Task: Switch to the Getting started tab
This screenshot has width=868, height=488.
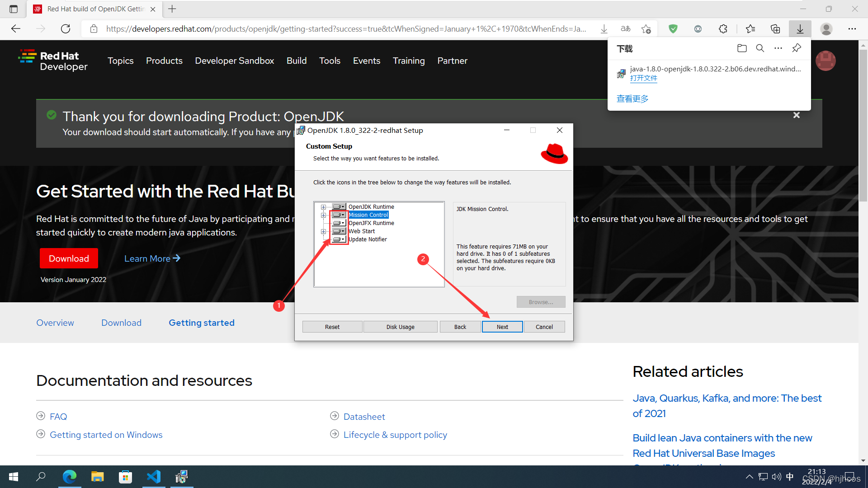Action: 202,323
